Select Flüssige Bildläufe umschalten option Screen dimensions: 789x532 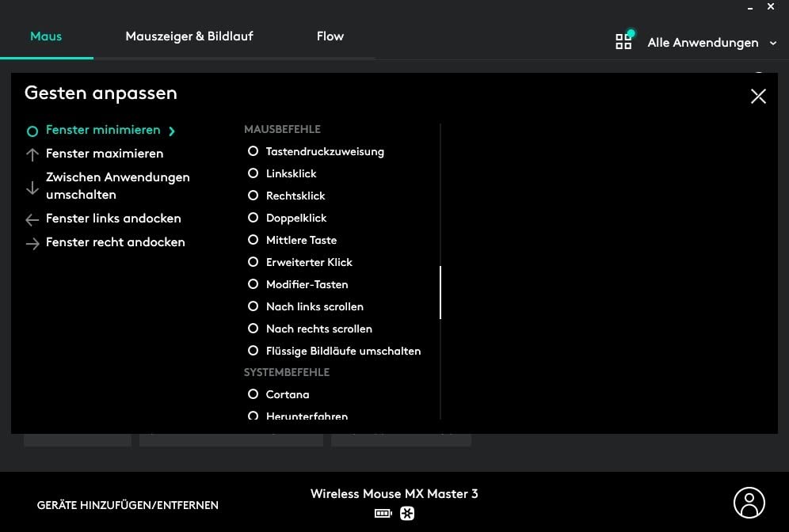tap(253, 350)
